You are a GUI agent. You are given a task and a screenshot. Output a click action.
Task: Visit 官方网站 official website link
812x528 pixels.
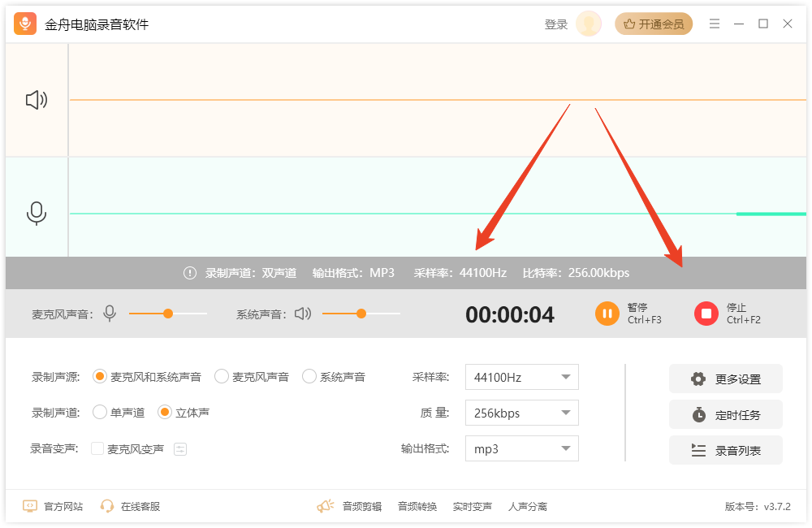click(63, 506)
